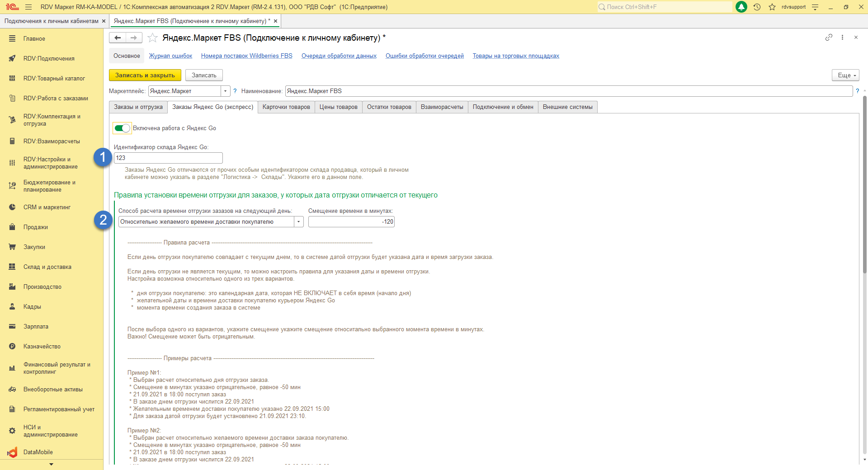
Task: Click Записать и закрыть button
Action: coord(145,75)
